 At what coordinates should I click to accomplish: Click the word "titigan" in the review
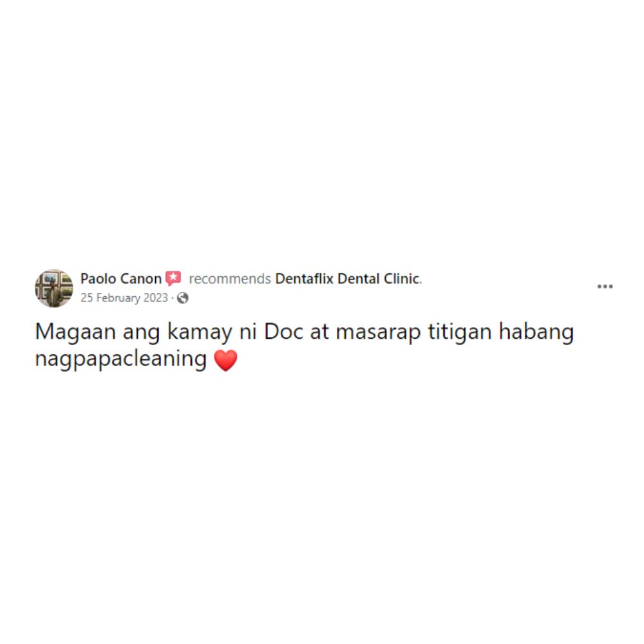coord(460,332)
